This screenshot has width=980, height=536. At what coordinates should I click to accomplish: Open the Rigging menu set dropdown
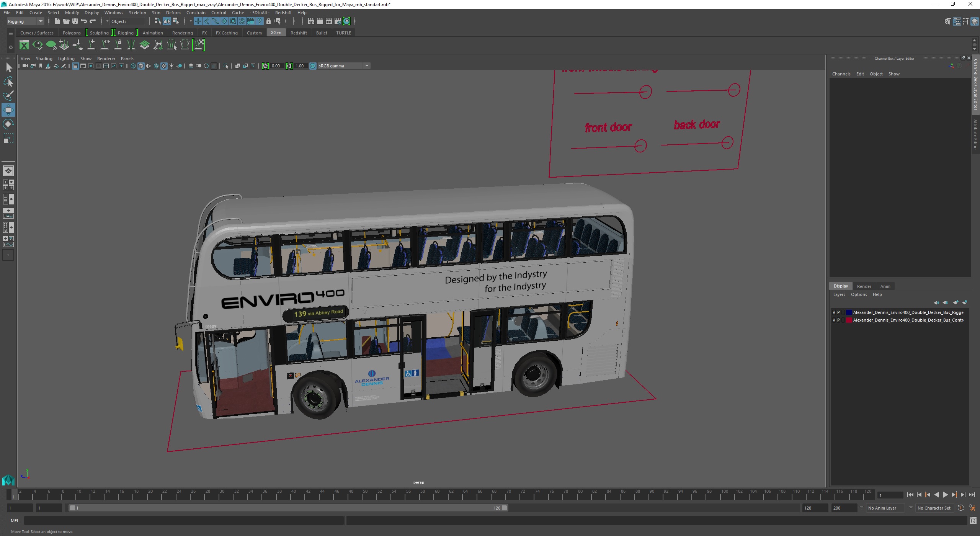pos(25,21)
